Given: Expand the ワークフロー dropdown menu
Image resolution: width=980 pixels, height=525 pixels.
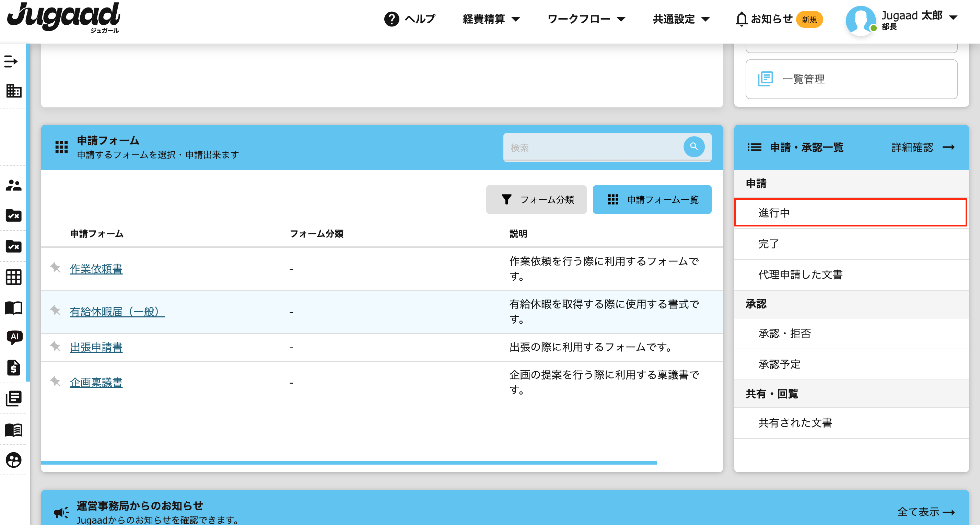Looking at the screenshot, I should coord(585,19).
